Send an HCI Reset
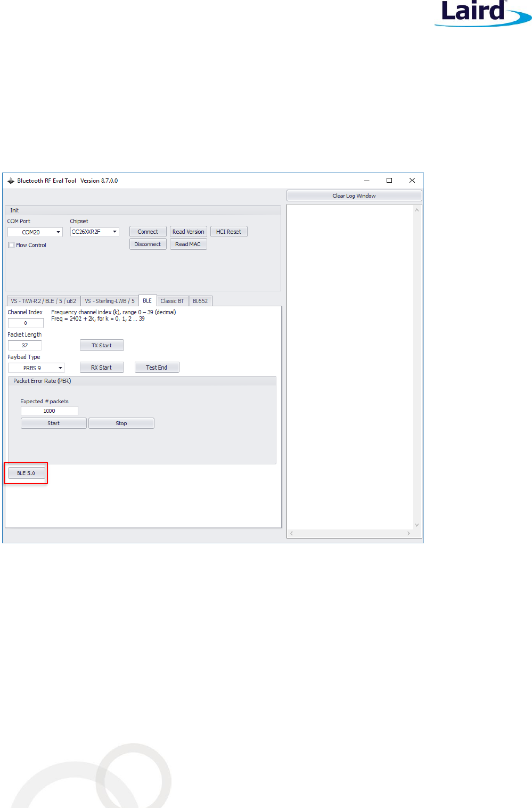Screen dimensions: 532x808 pyautogui.click(x=229, y=232)
